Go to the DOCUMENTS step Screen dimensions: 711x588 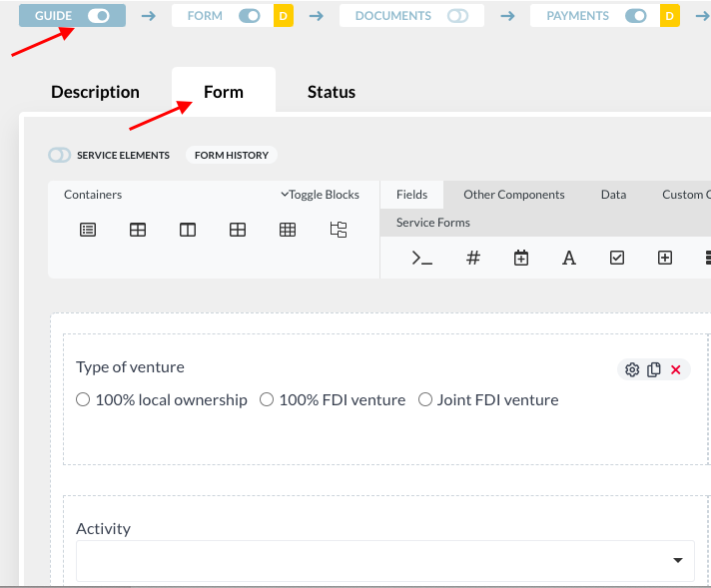(393, 16)
